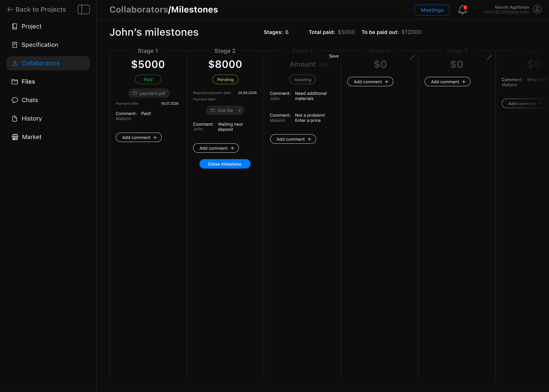The height and width of the screenshot is (392, 549).
Task: Open the Market section
Action: [x=48, y=137]
